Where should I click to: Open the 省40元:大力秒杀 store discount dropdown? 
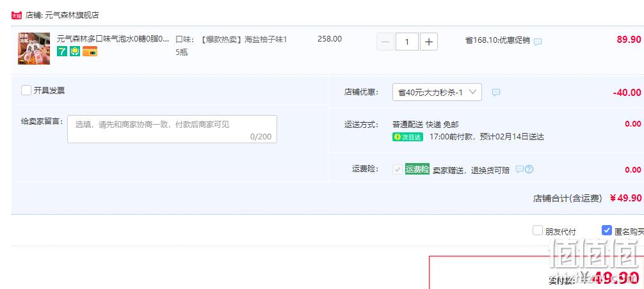pos(437,92)
